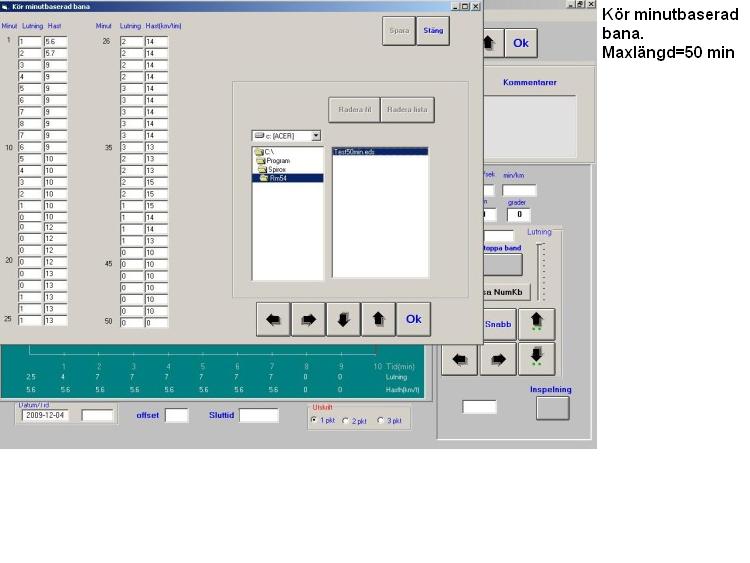Viewport: 750px width, 563px height.
Task: Select the 3 pkt radio option
Action: 380,421
